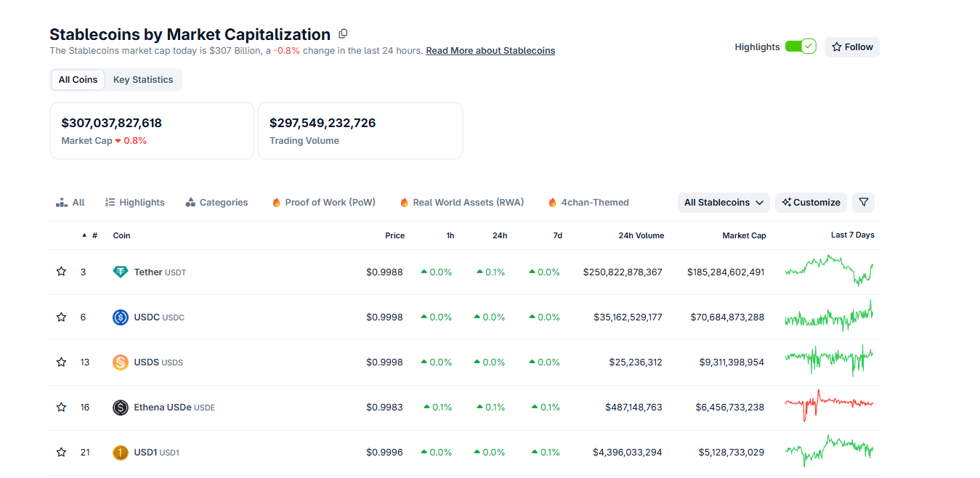Open the All Stablecoins dropdown
This screenshot has height=478, width=980.
tap(723, 202)
